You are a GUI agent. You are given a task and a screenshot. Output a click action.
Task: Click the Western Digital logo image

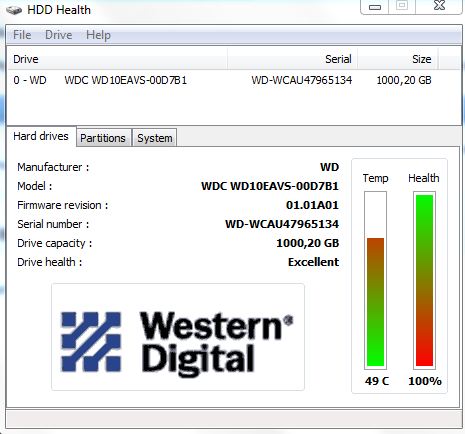coord(178,337)
